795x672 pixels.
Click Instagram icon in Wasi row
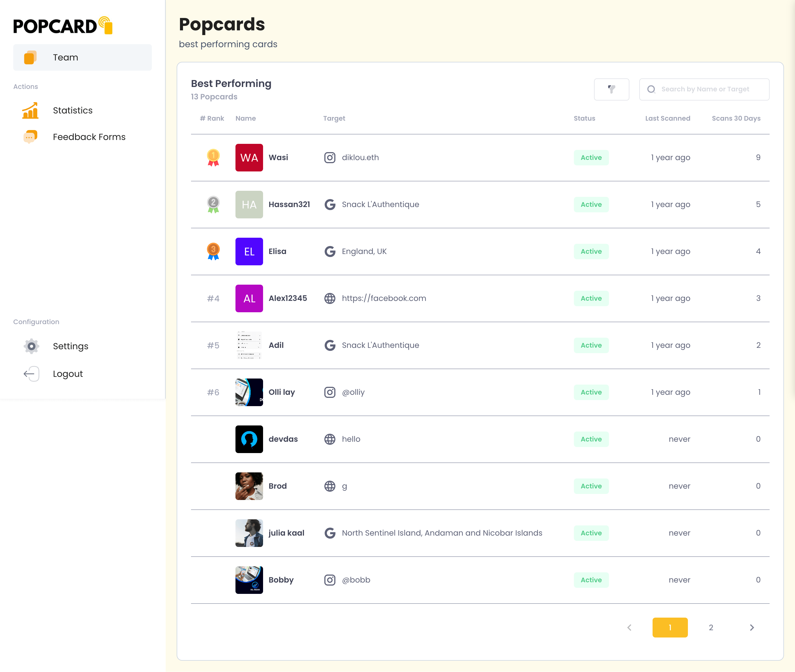[330, 157]
